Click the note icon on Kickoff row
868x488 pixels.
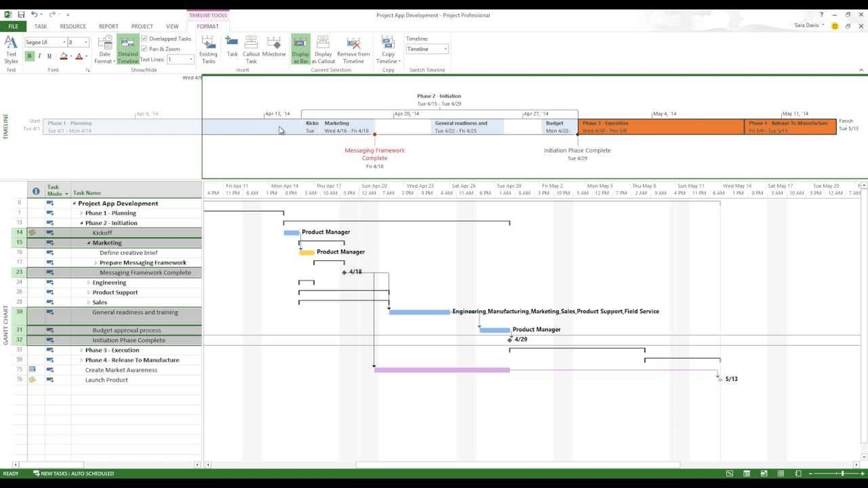click(33, 233)
